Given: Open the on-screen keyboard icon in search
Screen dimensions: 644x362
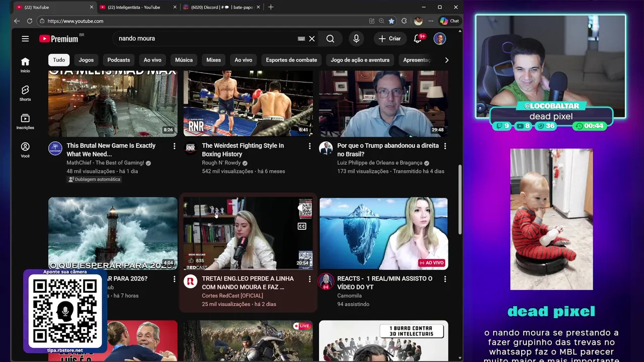Looking at the screenshot, I should [x=301, y=38].
